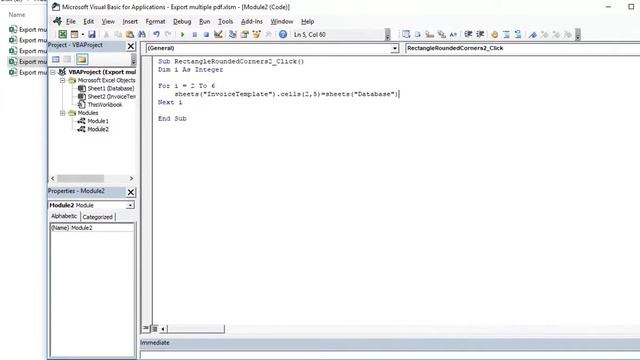Open the RectangleRoundedCorners2_Click procedure dropdown
The width and height of the screenshot is (640, 360).
pyautogui.click(x=522, y=49)
